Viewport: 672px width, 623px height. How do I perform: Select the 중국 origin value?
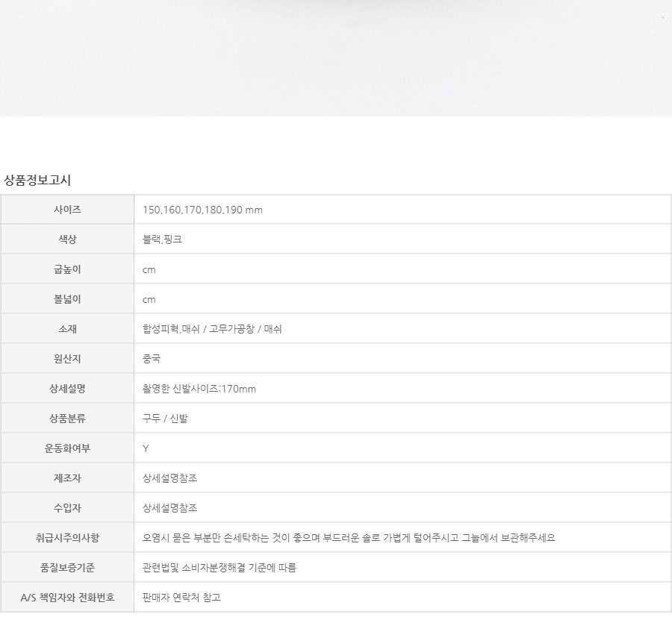[152, 359]
